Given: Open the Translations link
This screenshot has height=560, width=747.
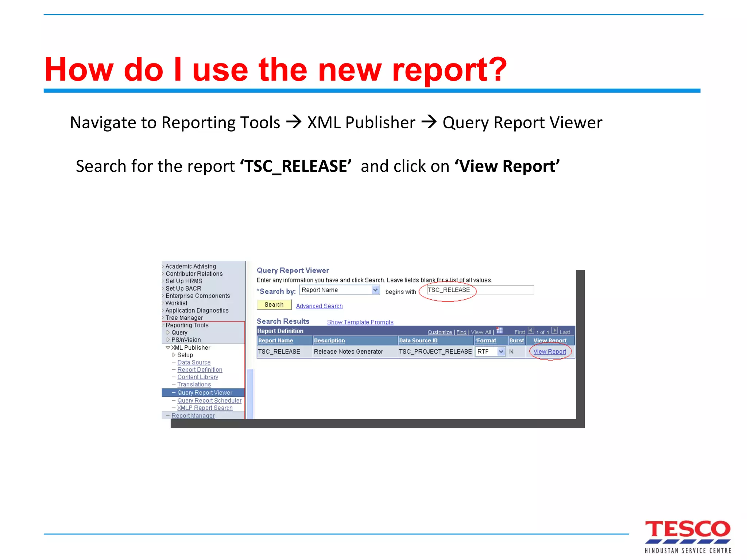Looking at the screenshot, I should 194,384.
